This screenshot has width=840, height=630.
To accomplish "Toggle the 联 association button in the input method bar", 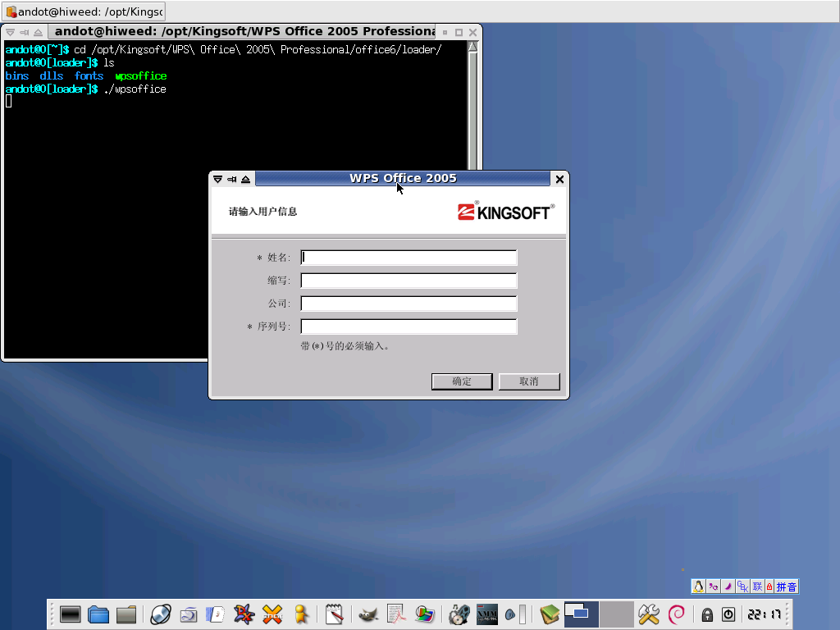I will (757, 587).
